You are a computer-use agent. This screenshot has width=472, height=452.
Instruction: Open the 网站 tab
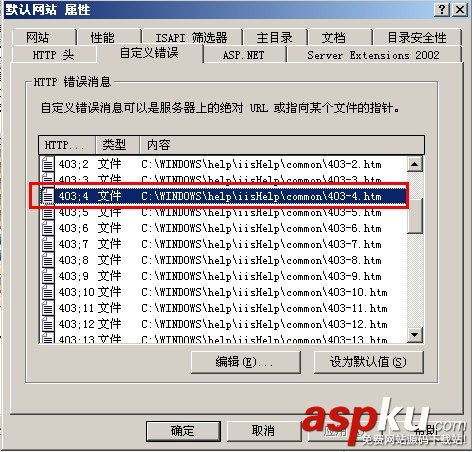(x=44, y=37)
